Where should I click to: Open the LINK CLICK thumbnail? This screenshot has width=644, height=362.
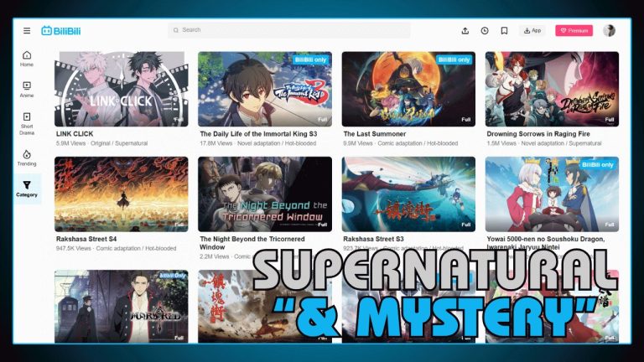point(121,89)
